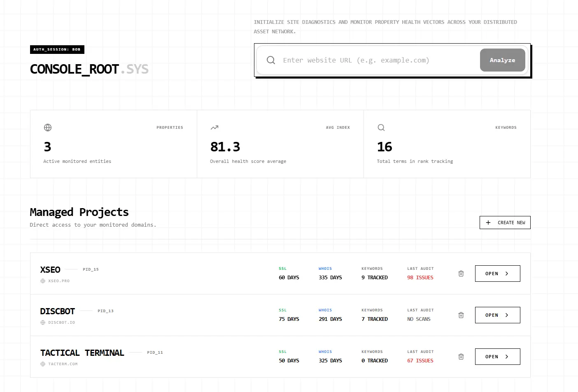This screenshot has width=578, height=392.
Task: Click the WHOIS label in DISCBOT row
Action: click(x=325, y=310)
